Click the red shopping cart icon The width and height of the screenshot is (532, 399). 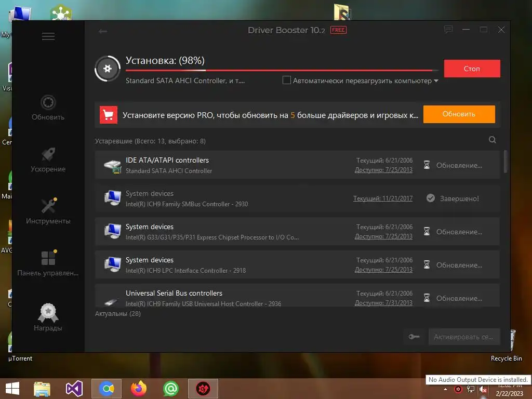(109, 115)
